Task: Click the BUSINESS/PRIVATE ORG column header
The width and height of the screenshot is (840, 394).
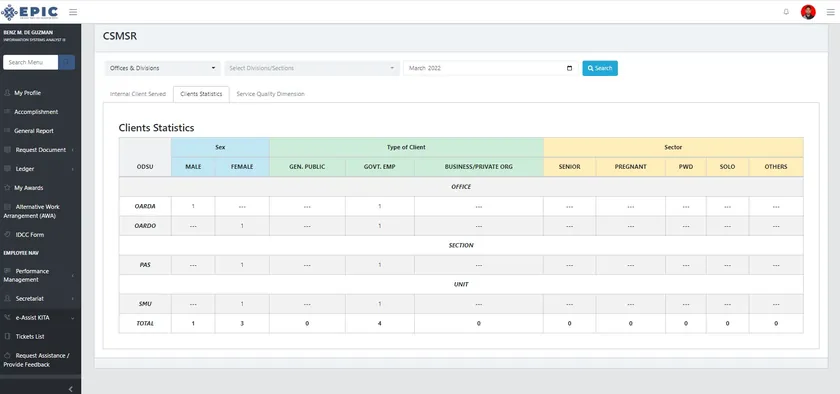Action: point(478,167)
